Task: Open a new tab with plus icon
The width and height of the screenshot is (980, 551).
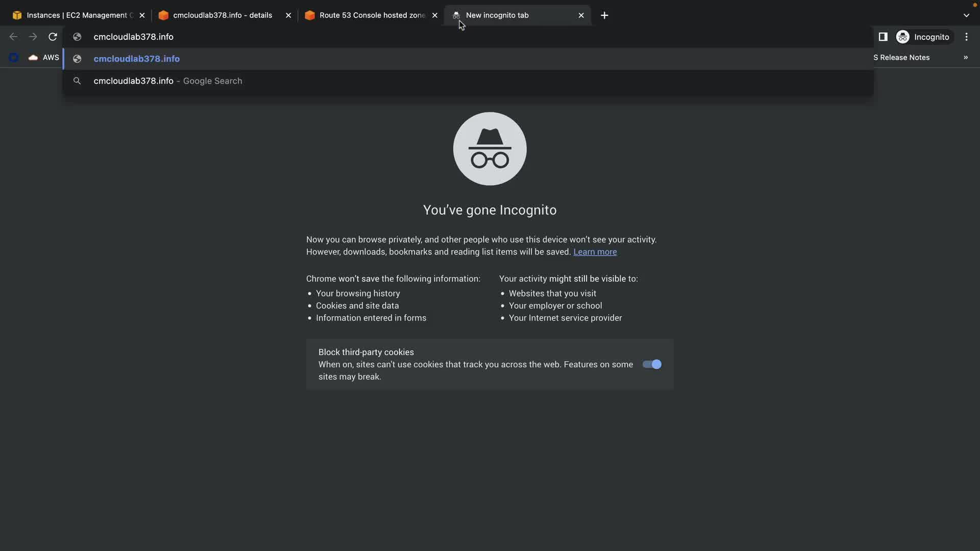Action: coord(604,15)
